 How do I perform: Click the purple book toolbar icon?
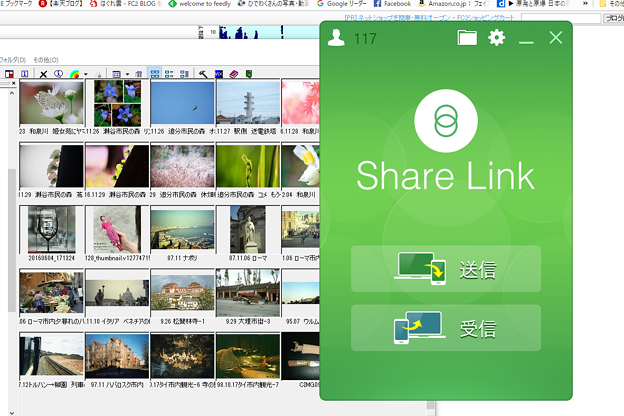coord(234,74)
